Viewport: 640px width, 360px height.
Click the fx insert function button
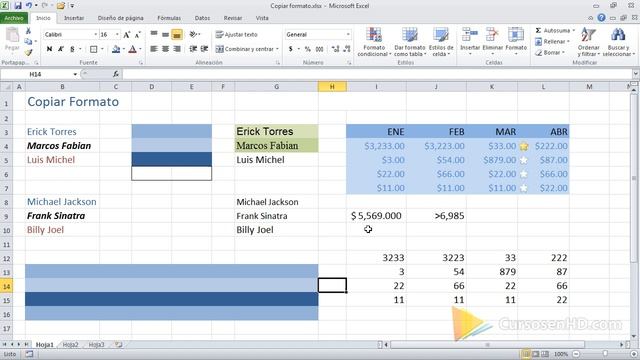coord(116,74)
